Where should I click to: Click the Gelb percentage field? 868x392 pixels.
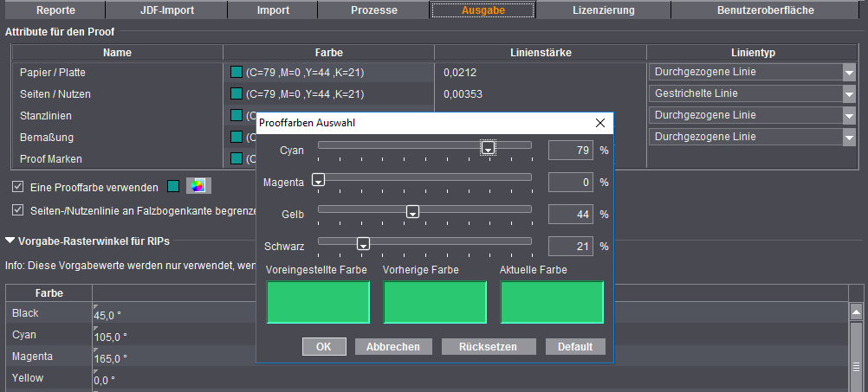tap(571, 214)
